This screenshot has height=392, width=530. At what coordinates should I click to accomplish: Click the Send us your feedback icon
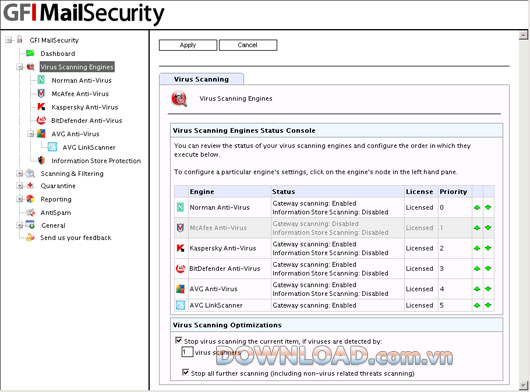click(30, 237)
